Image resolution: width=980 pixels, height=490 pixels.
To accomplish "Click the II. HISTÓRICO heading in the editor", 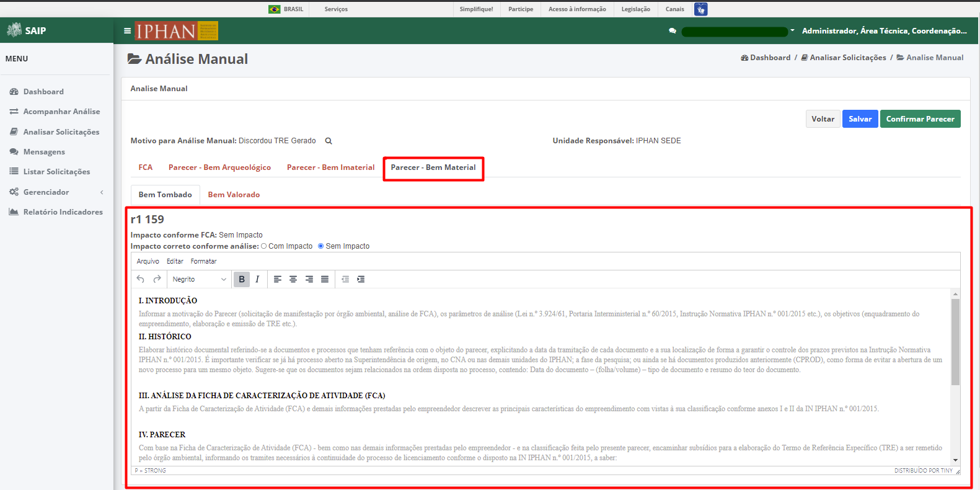I will coord(165,337).
